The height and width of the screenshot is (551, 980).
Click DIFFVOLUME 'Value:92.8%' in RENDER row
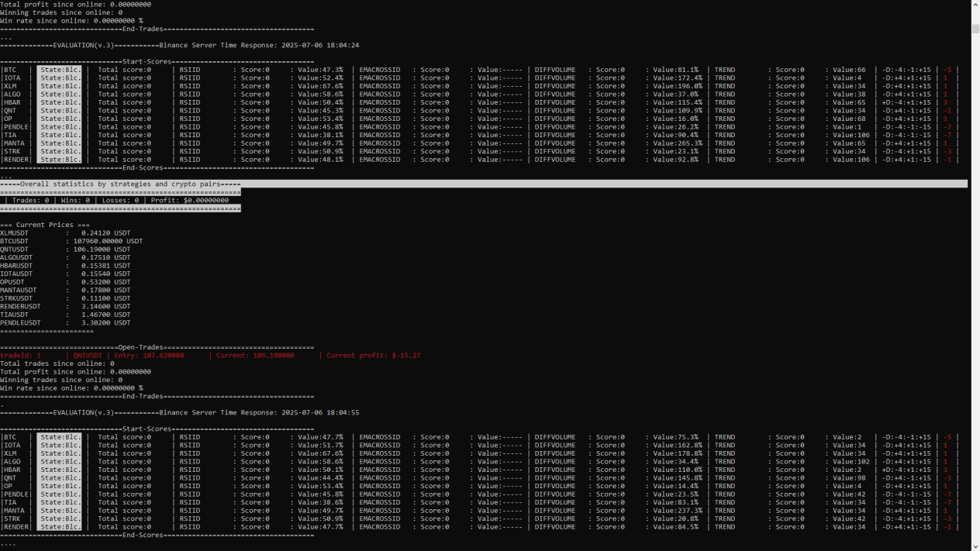pos(675,160)
